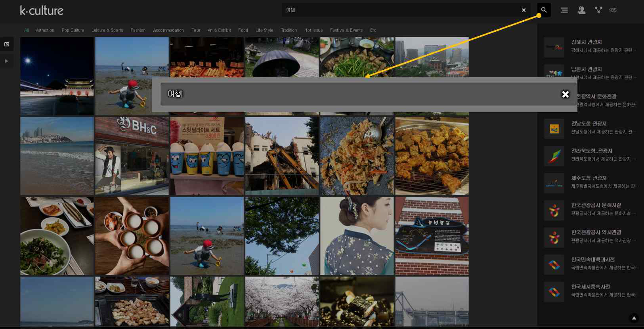Open the spicy stir-fry with spoon photo

(x=357, y=156)
